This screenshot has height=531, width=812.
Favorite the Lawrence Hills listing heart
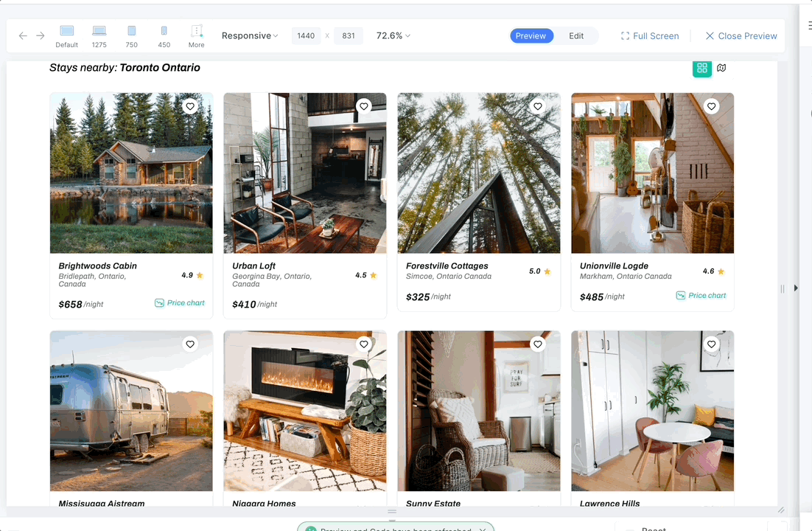coord(712,344)
